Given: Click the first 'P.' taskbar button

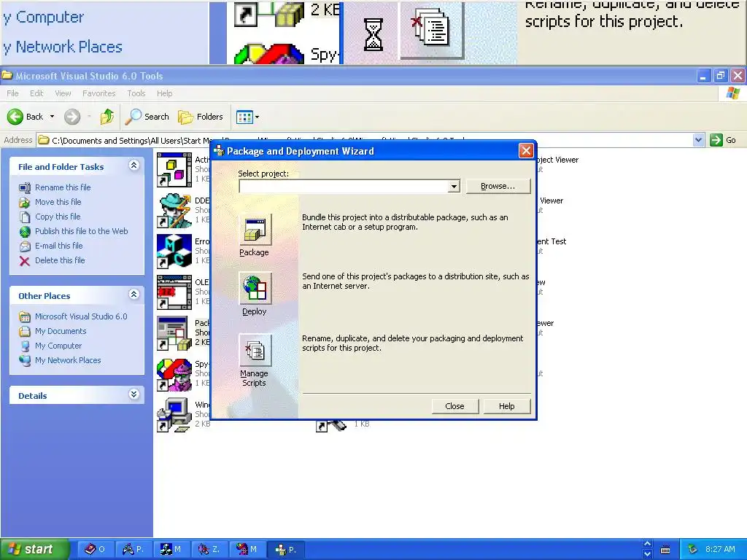Looking at the screenshot, I should coord(133,550).
